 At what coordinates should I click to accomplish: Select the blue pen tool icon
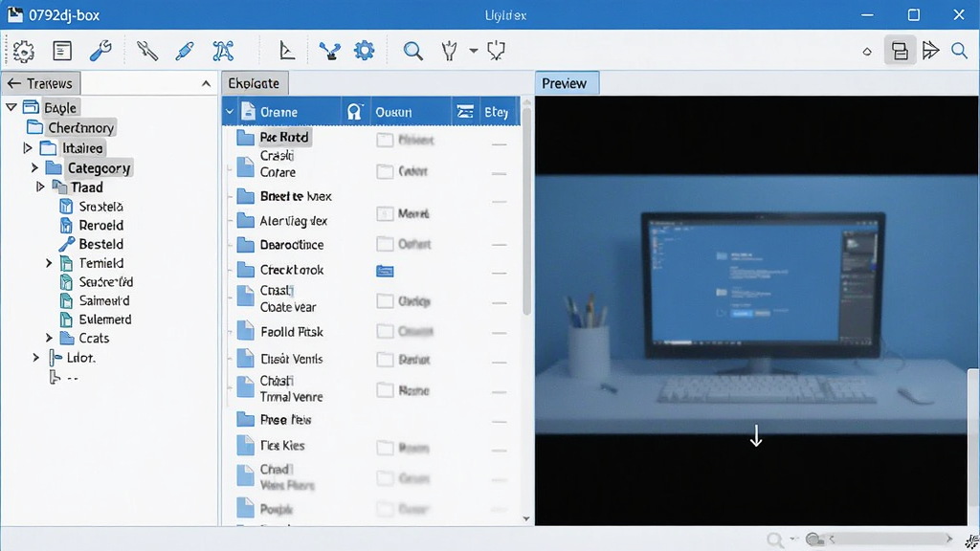(185, 51)
